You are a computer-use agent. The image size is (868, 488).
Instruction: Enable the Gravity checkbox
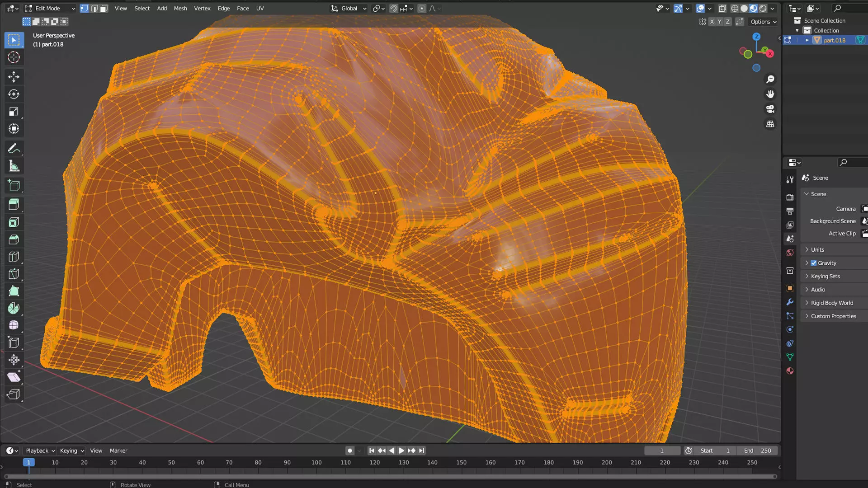(x=814, y=263)
